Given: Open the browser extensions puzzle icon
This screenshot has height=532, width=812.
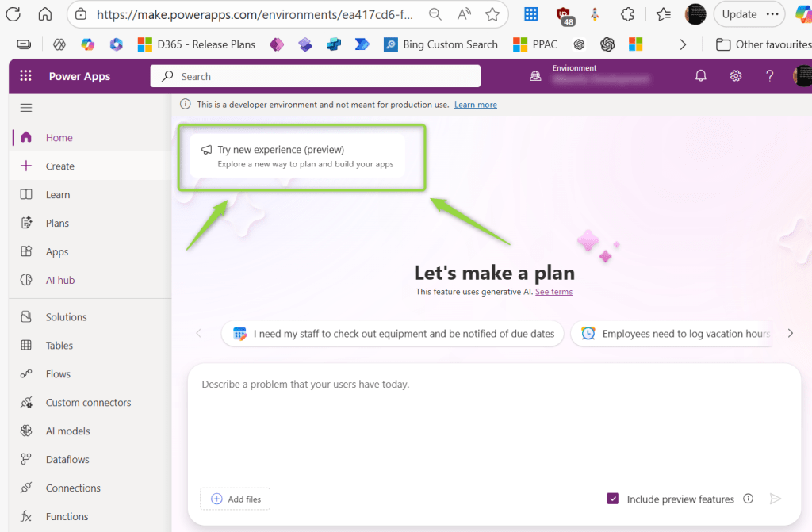Looking at the screenshot, I should [627, 14].
